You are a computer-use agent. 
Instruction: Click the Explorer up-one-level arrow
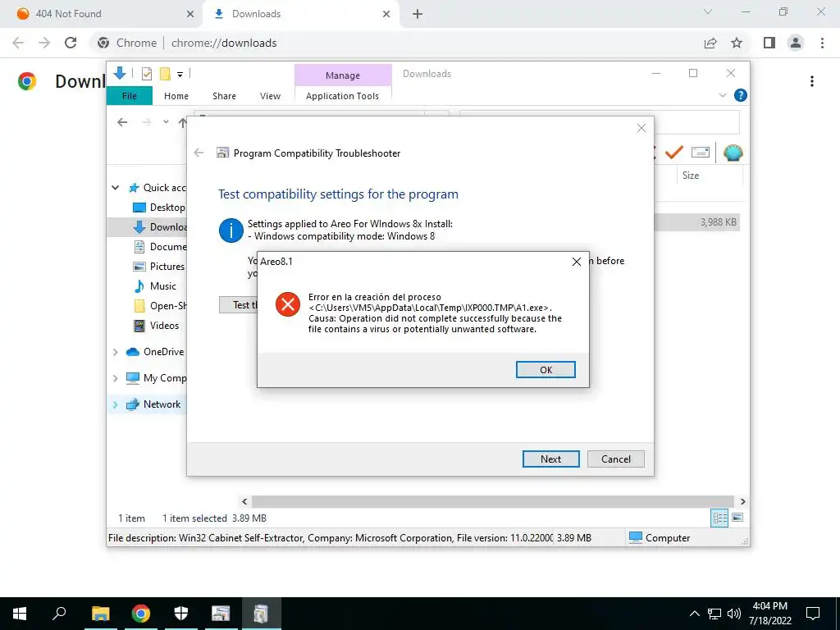click(182, 123)
